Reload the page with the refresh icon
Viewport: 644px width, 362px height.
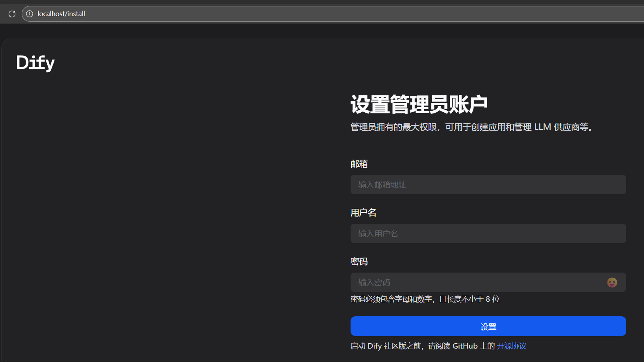click(12, 14)
